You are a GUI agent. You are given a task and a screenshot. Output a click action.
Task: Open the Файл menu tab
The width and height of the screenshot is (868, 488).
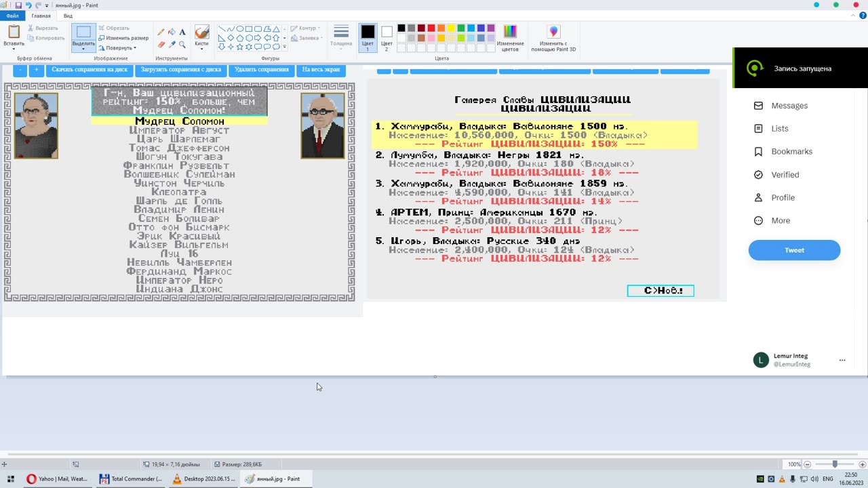pyautogui.click(x=12, y=16)
